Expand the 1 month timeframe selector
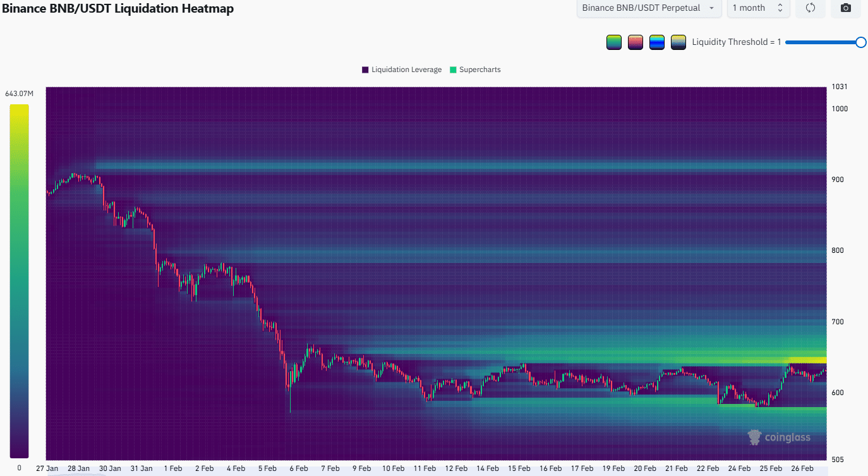 [757, 8]
